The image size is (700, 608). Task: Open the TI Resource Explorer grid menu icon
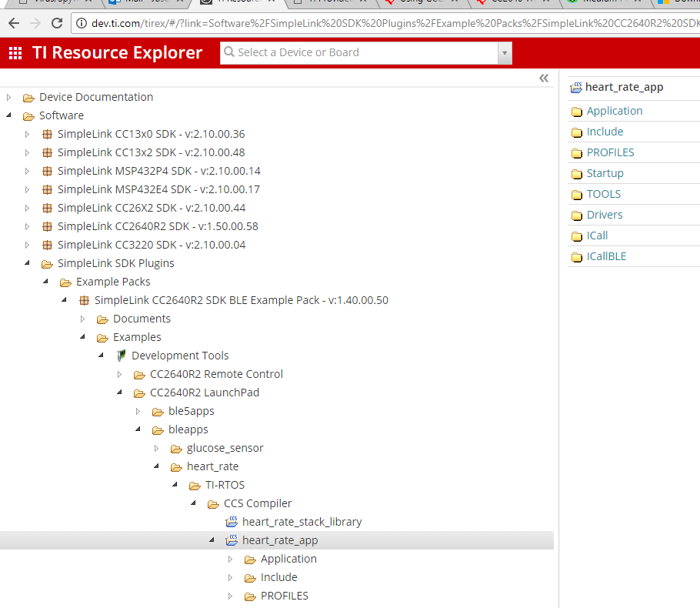15,53
